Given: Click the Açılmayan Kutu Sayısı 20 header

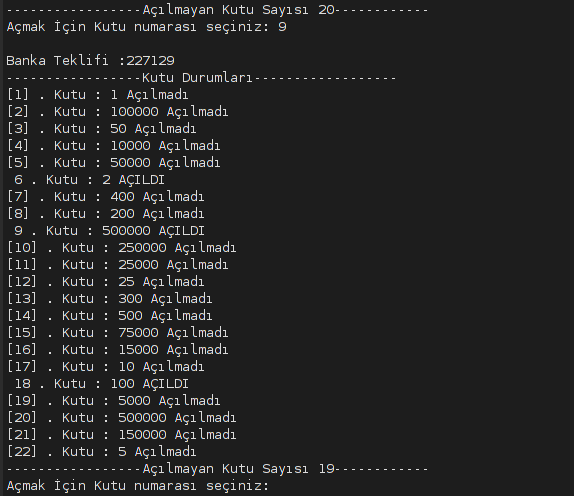Looking at the screenshot, I should (x=217, y=10).
